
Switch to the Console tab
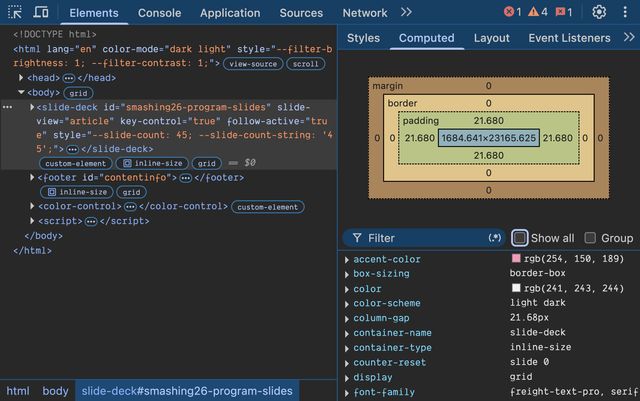pos(159,13)
